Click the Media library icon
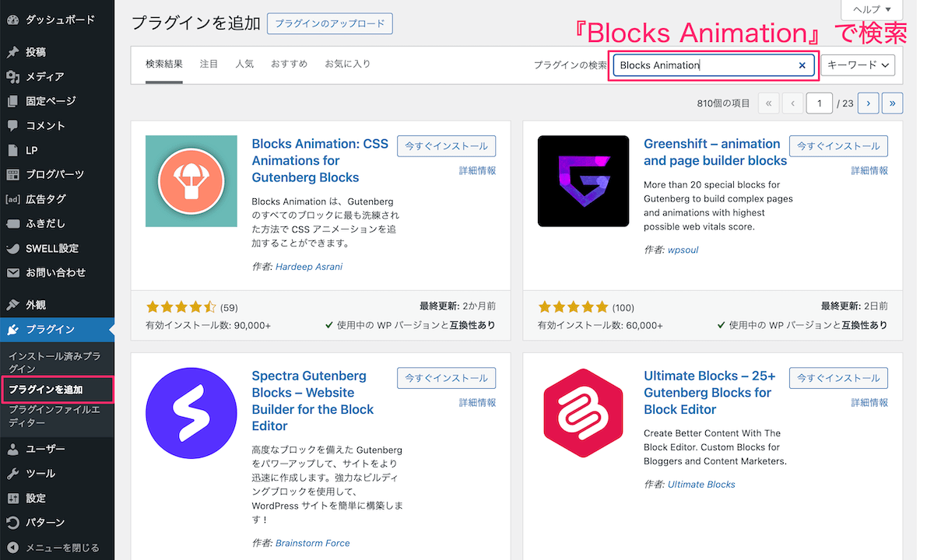Screen dimensions: 934x560 [x=12, y=77]
